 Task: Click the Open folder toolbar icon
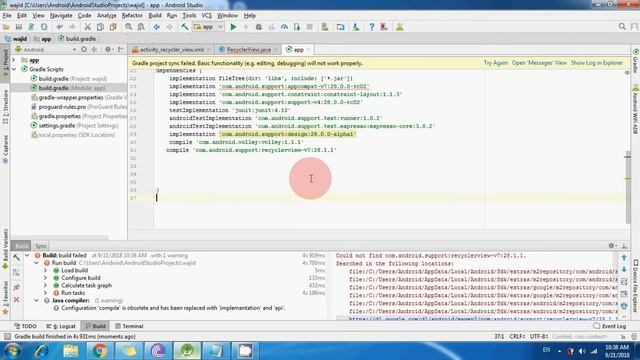click(x=6, y=27)
